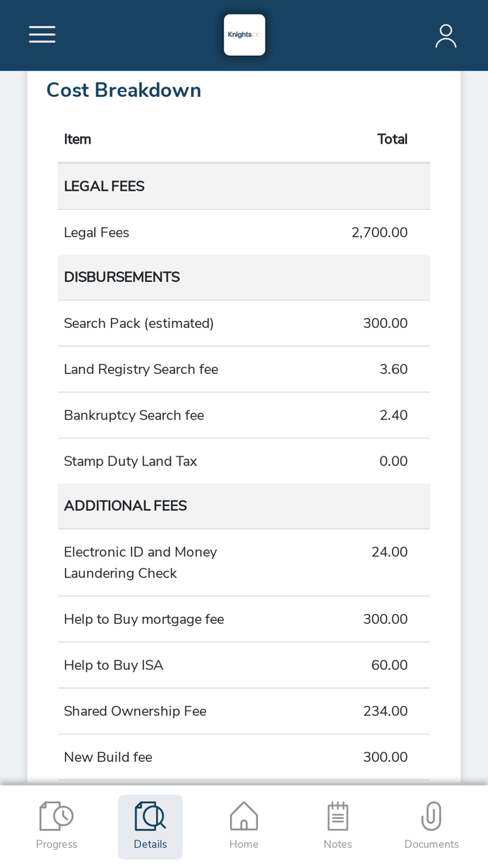Screen dimensions: 488x868
Task: Select the Land Registry Search fee row
Action: 244,369
